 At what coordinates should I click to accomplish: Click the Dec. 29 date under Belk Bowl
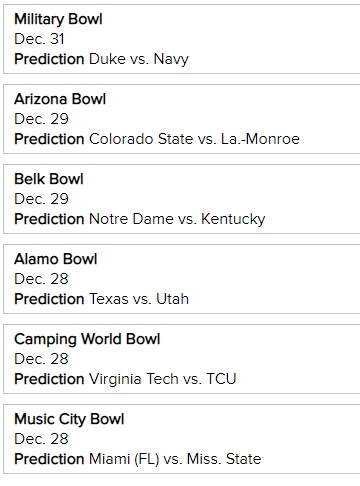[41, 199]
